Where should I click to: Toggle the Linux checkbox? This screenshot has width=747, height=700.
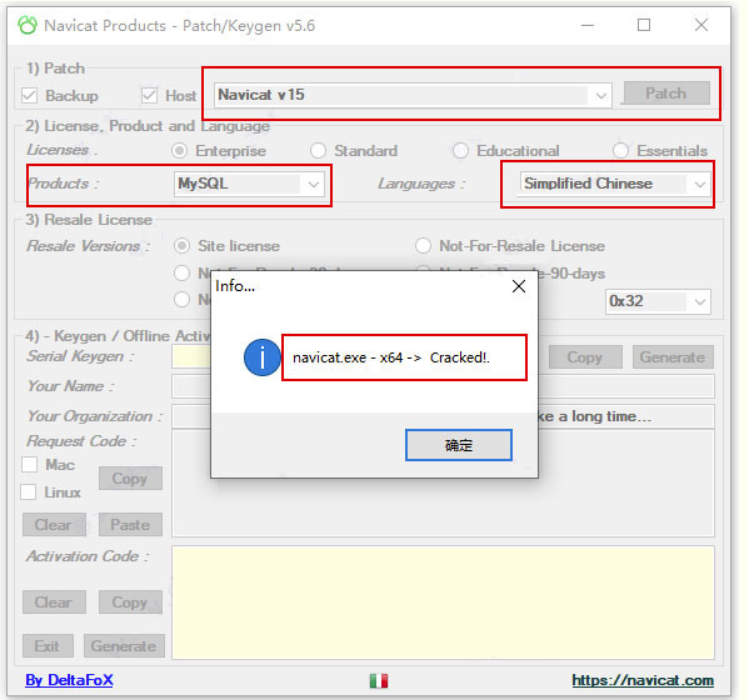tap(29, 492)
